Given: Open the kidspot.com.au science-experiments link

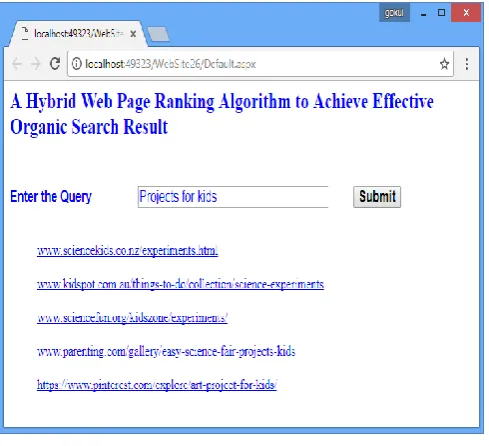Looking at the screenshot, I should tap(180, 284).
